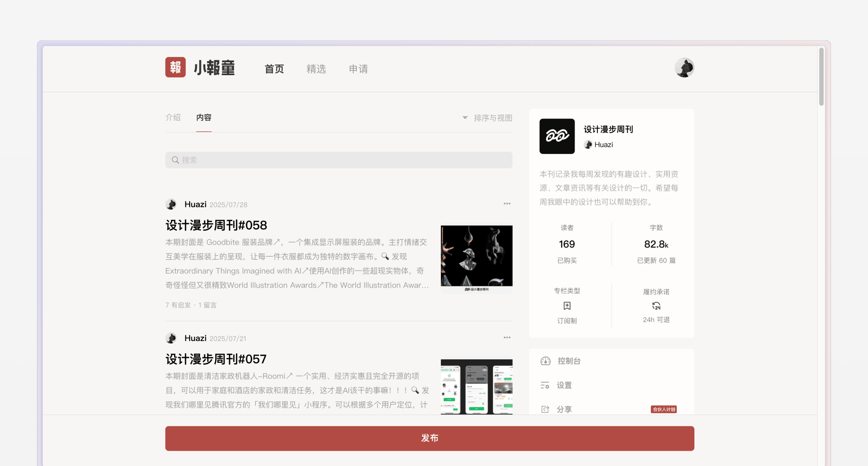Click the page vertical scrollbar
868x466 pixels.
[x=821, y=77]
